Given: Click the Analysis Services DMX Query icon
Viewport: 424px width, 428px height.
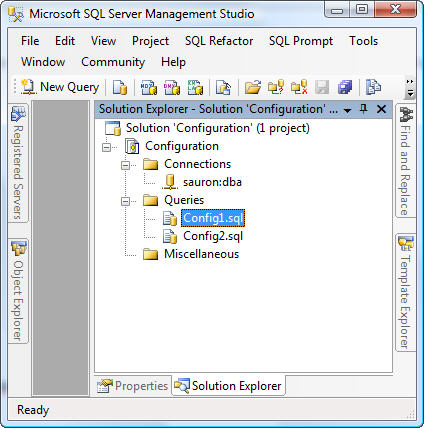Looking at the screenshot, I should [x=172, y=87].
